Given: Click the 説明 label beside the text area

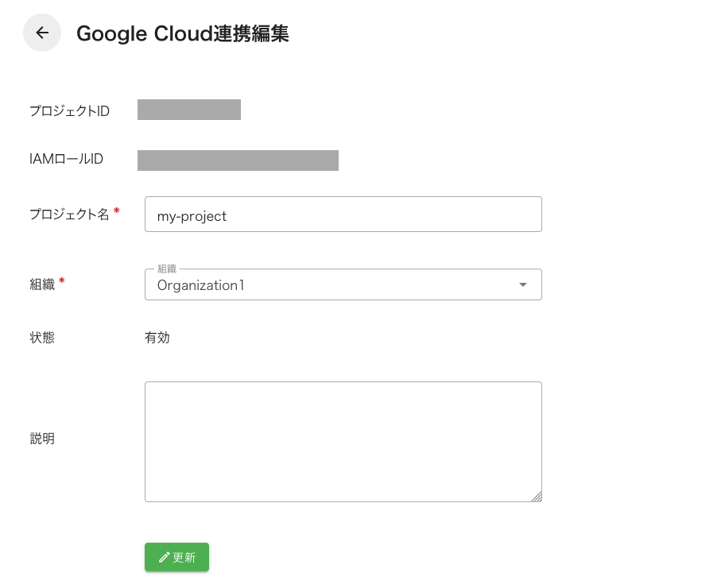Looking at the screenshot, I should pos(42,439).
